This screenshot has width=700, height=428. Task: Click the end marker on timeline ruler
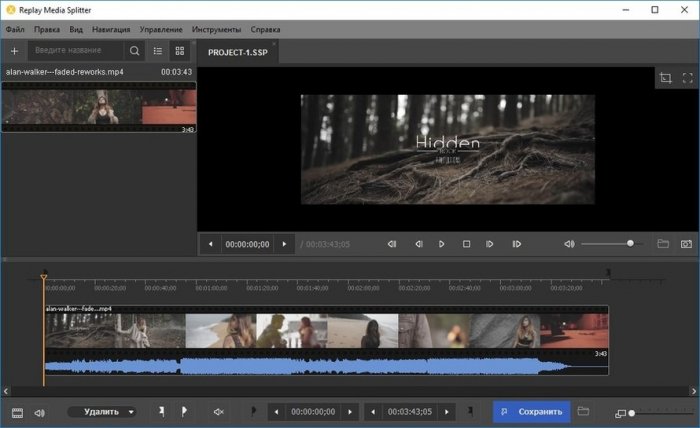(608, 273)
